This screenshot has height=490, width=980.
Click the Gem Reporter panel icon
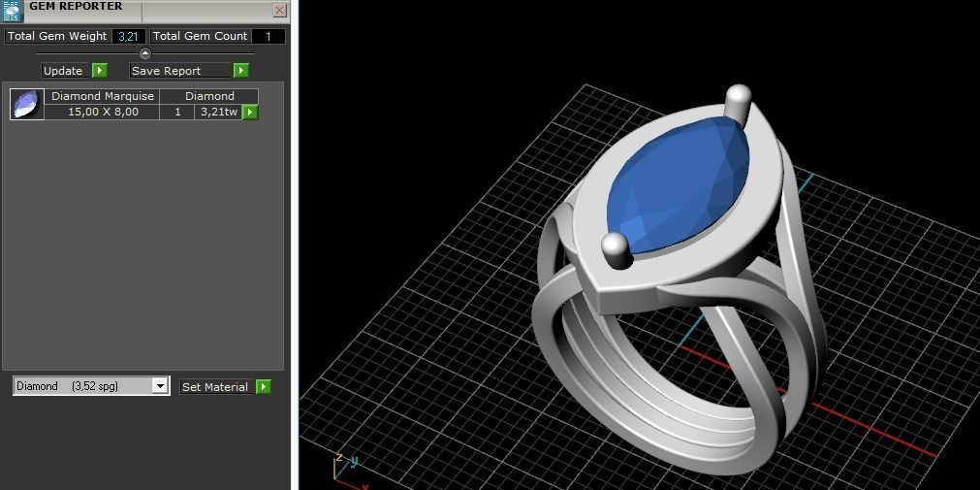click(12, 11)
